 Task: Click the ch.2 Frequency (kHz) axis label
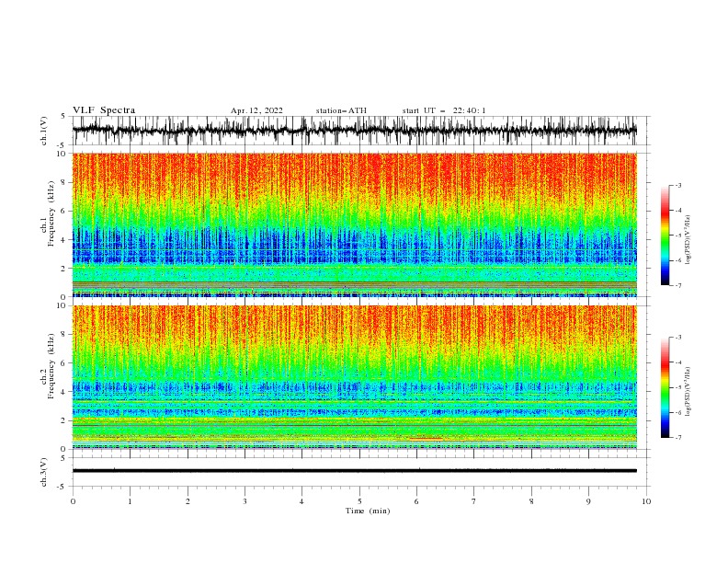pyautogui.click(x=48, y=366)
